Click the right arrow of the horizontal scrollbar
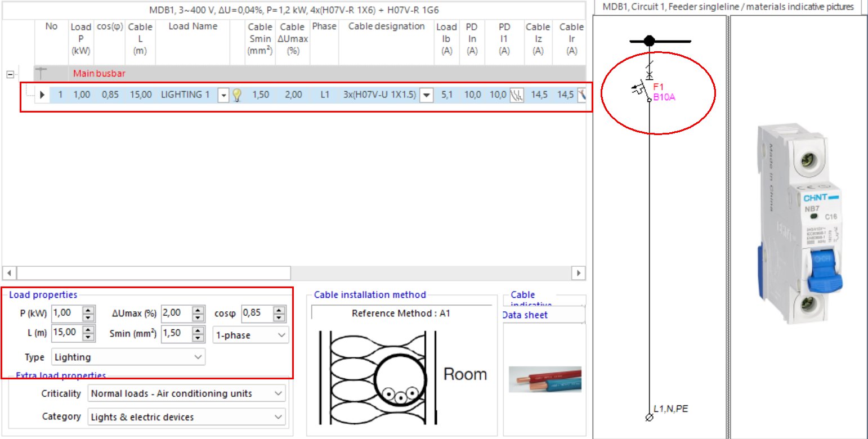 [579, 272]
